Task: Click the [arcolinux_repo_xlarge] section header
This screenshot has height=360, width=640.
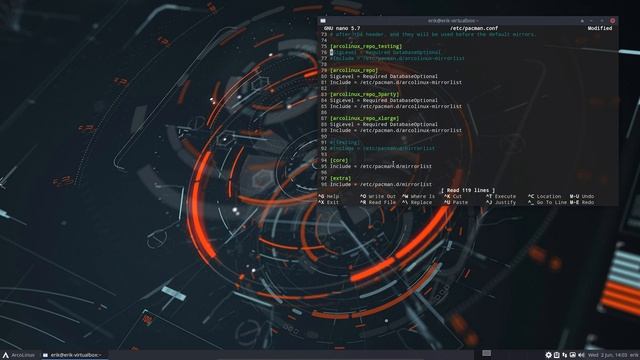Action: (x=364, y=118)
